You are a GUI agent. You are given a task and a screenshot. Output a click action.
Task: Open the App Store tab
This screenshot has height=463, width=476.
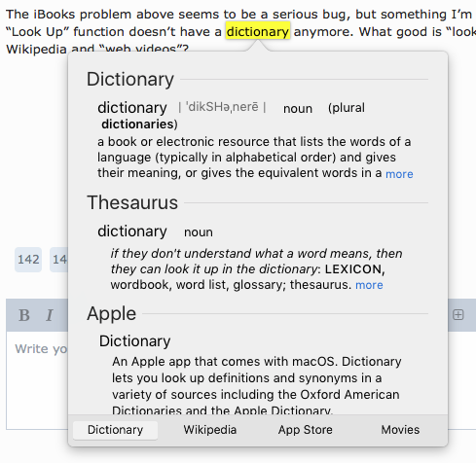pos(306,430)
